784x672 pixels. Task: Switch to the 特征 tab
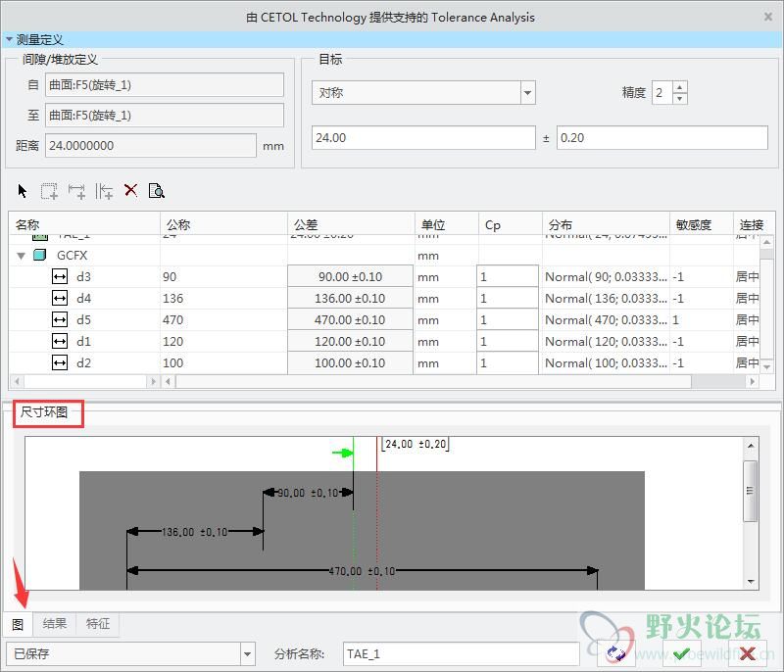(x=97, y=624)
